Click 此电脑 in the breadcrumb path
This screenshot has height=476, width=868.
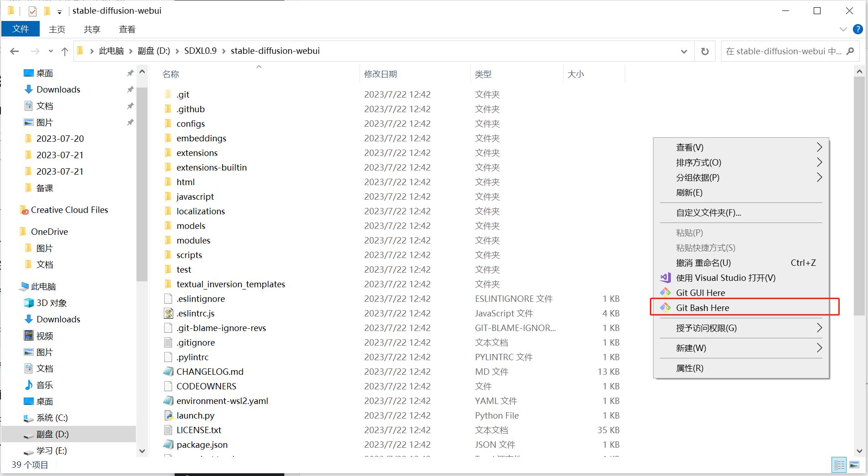point(111,51)
